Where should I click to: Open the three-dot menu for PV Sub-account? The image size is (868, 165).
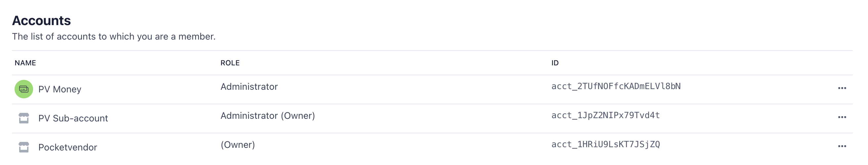(x=842, y=117)
